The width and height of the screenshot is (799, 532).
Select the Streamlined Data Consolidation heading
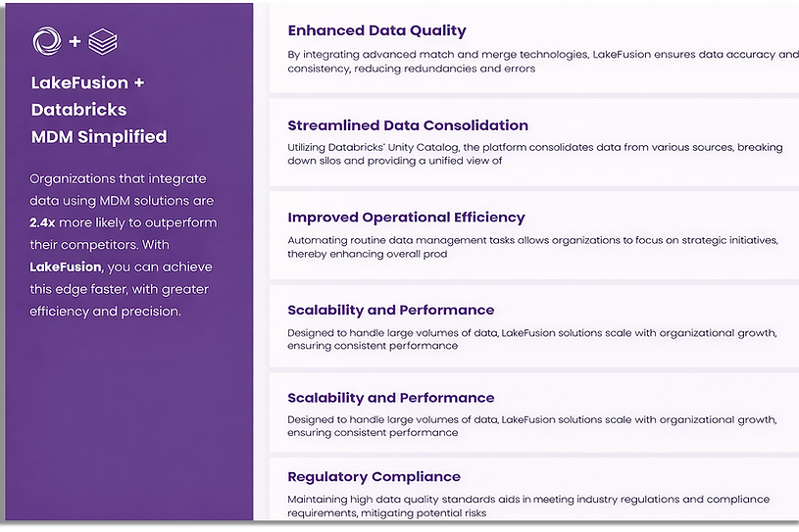pos(408,125)
